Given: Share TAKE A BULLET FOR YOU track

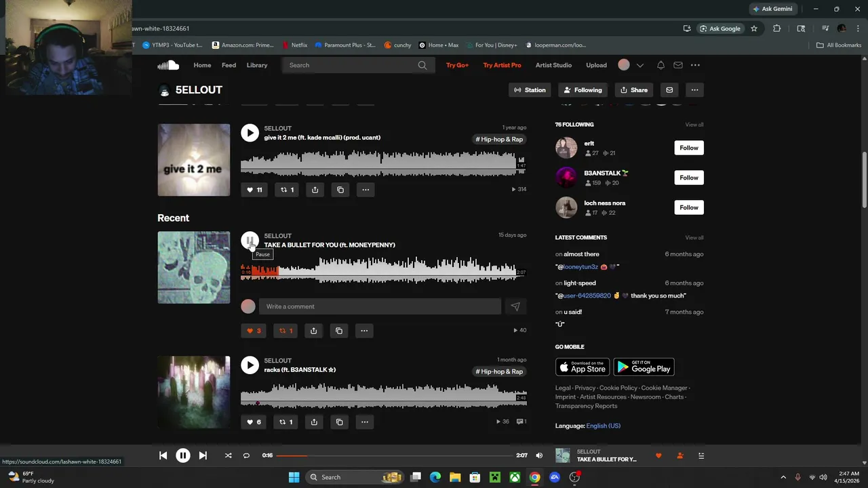Looking at the screenshot, I should 313,331.
